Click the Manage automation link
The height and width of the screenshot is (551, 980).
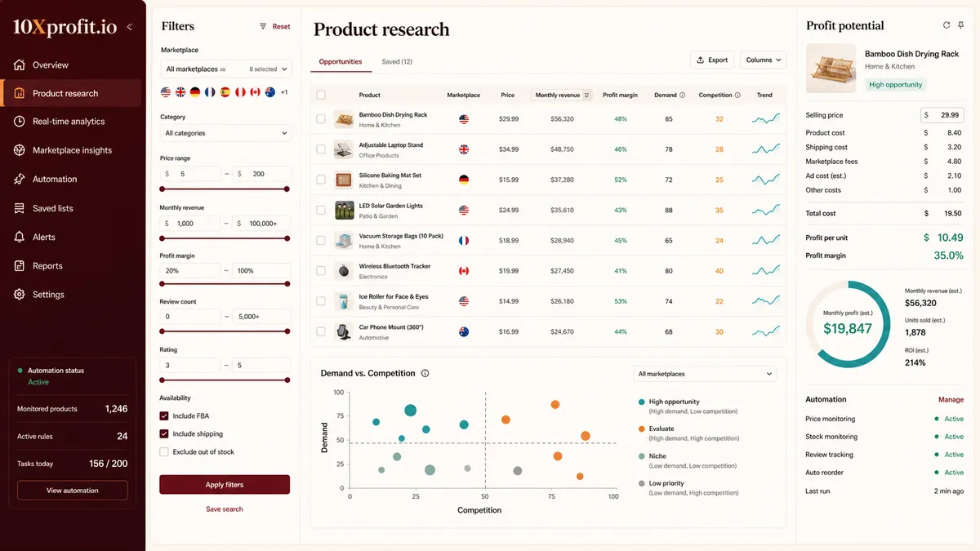click(951, 400)
